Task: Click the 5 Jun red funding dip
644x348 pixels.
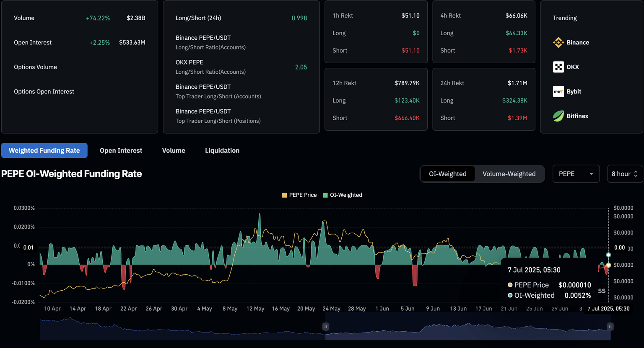Action: (415, 276)
